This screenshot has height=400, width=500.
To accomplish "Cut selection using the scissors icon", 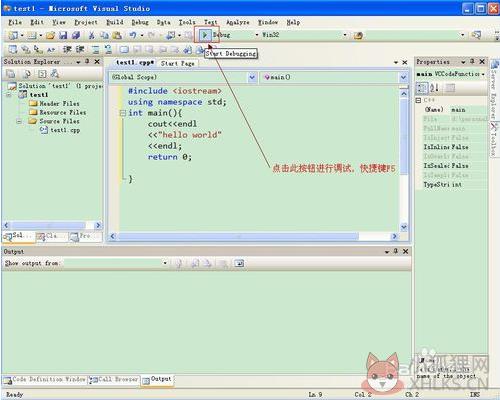I will click(92, 35).
